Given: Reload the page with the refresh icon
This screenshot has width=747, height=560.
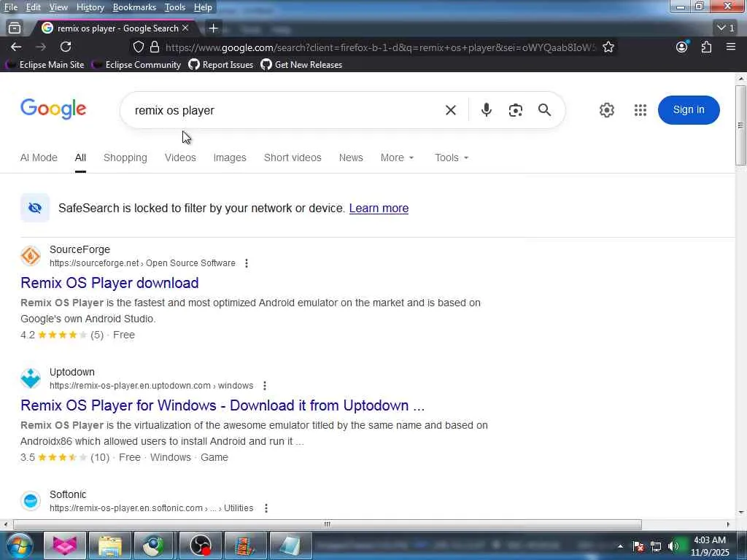Looking at the screenshot, I should point(66,47).
